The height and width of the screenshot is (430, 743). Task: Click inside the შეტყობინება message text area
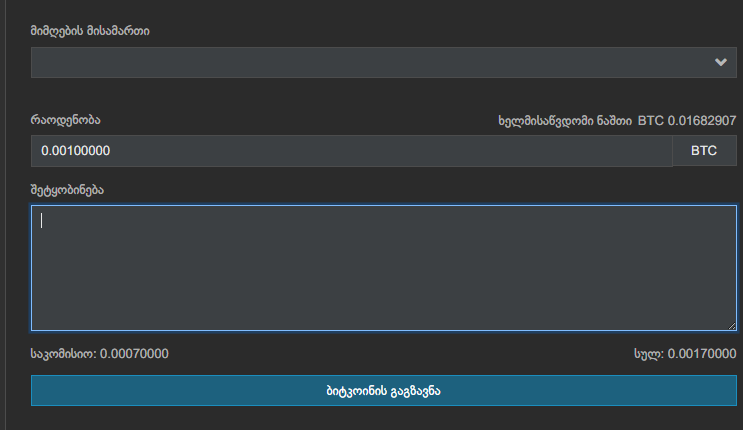[x=384, y=267]
